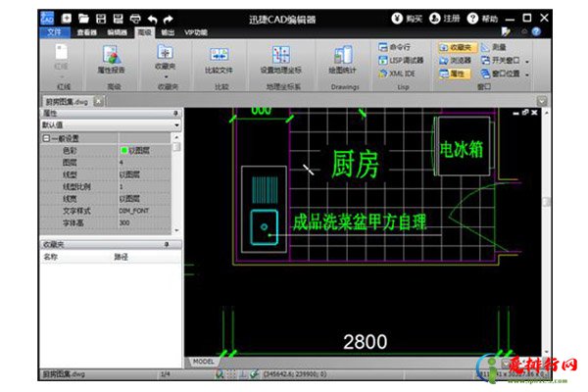
Task: Pin the 收藏夹 panel with pushpin
Action: [167, 245]
